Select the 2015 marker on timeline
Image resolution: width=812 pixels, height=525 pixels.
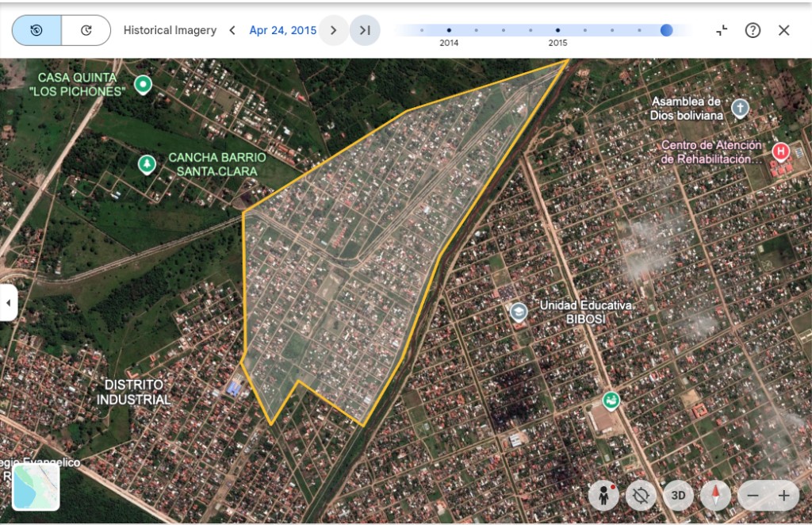tap(557, 30)
